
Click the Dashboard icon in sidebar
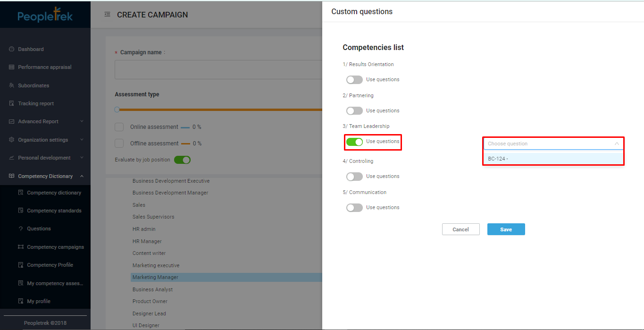point(11,49)
